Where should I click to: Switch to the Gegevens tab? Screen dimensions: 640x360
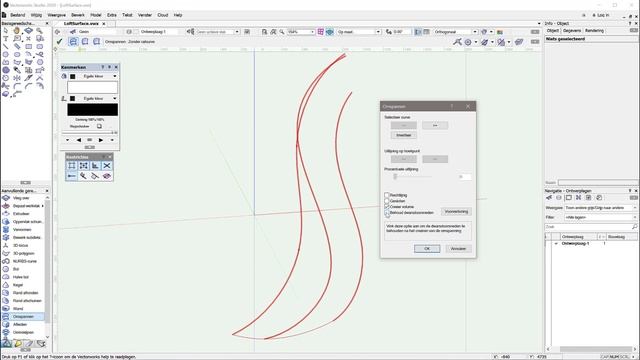pyautogui.click(x=572, y=31)
